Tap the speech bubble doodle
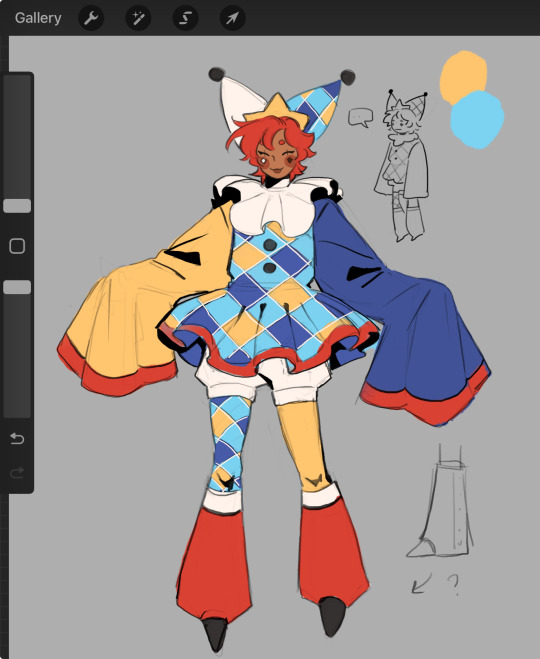This screenshot has height=659, width=540. click(x=361, y=117)
